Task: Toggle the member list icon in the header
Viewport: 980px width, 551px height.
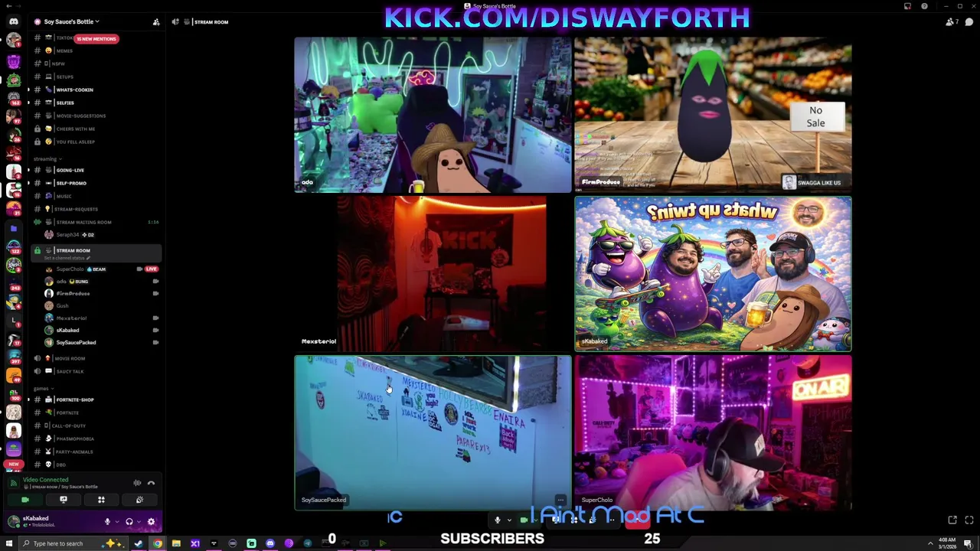Action: click(x=951, y=21)
